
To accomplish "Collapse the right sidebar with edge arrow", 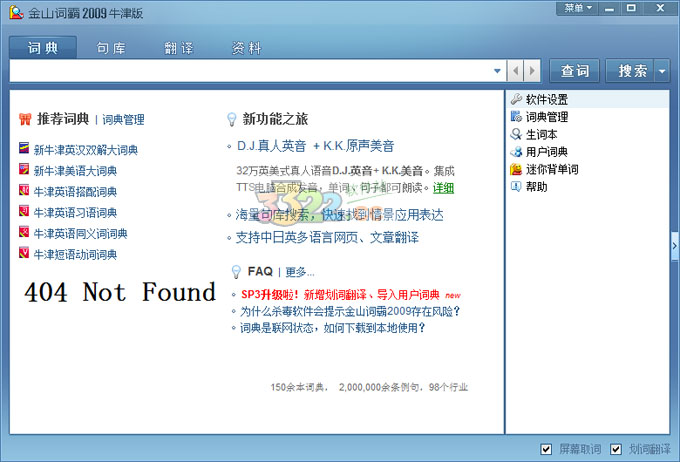I will 674,246.
